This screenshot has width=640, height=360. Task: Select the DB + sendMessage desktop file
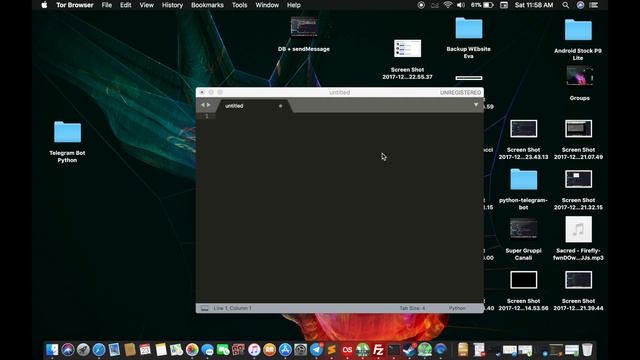pyautogui.click(x=304, y=34)
